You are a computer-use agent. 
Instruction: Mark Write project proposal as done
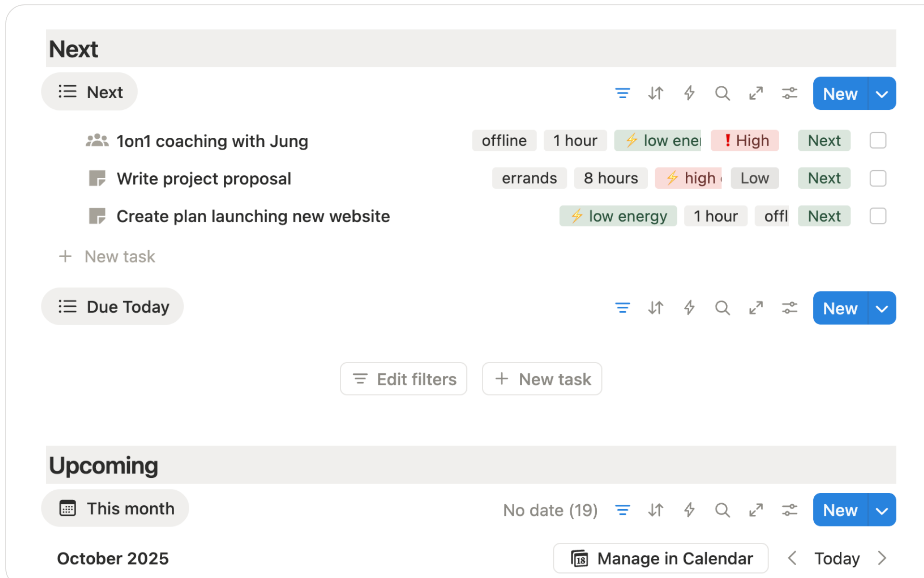pyautogui.click(x=878, y=178)
